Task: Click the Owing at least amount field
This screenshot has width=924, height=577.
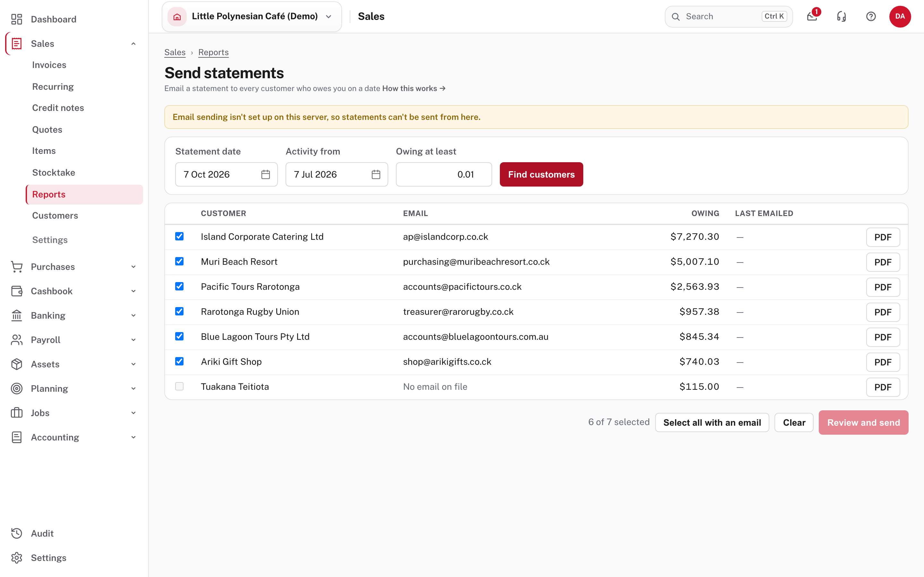Action: [444, 174]
